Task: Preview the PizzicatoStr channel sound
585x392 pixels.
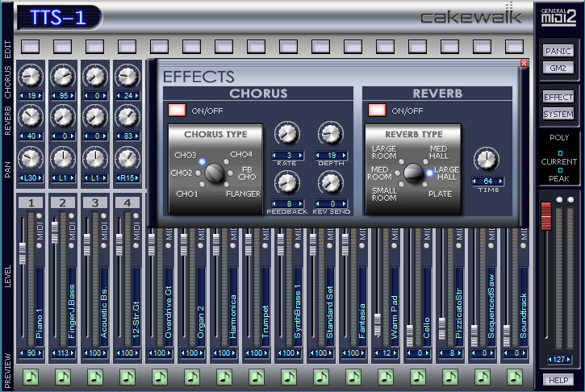Action: point(450,377)
